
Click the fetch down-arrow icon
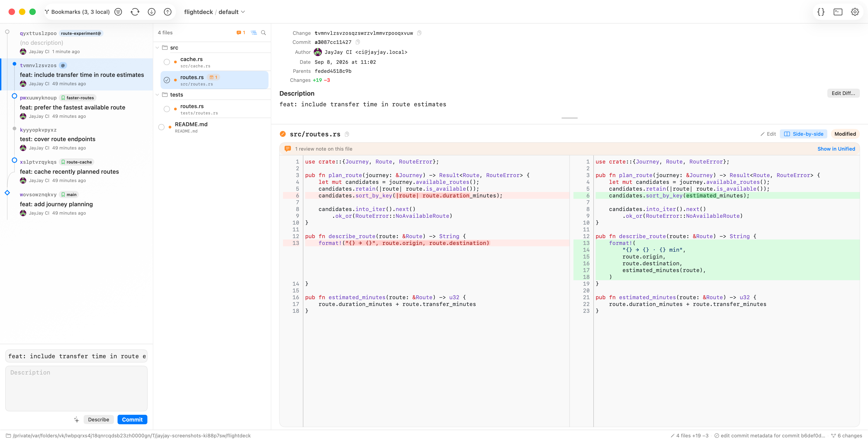pos(152,12)
